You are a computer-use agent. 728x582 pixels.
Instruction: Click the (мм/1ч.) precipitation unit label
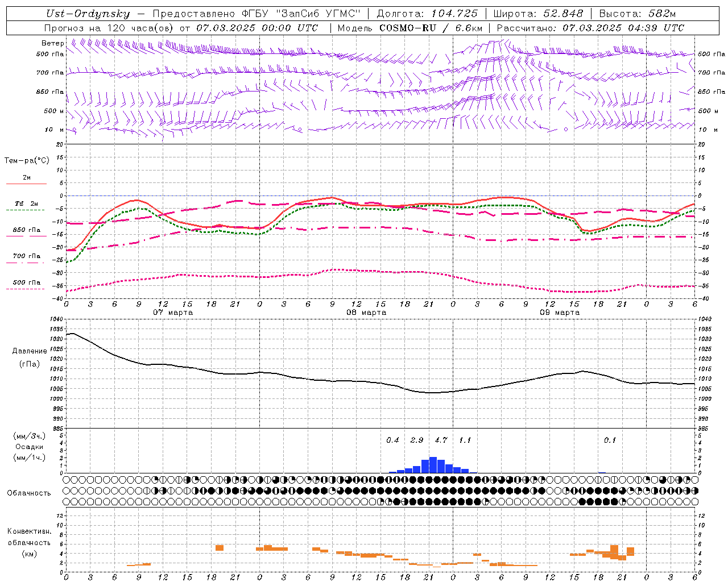tap(30, 458)
